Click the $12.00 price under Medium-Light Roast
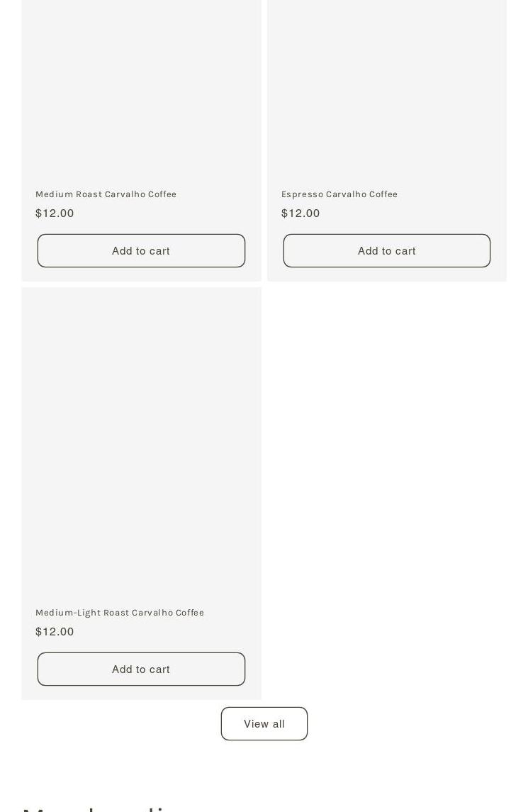 [55, 632]
